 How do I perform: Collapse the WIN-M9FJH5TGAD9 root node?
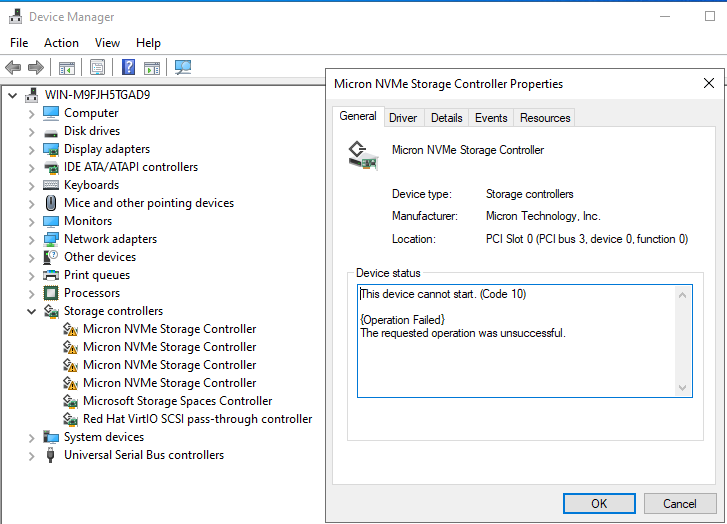tap(11, 95)
